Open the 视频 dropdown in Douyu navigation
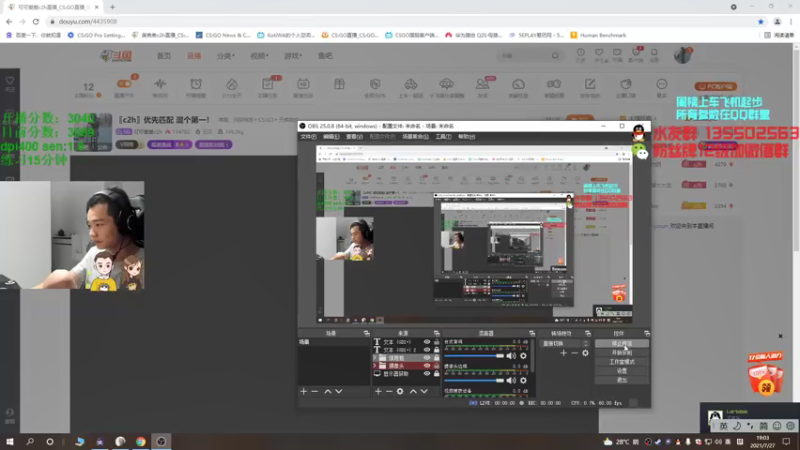Viewport: 800px width, 450px height. 259,56
